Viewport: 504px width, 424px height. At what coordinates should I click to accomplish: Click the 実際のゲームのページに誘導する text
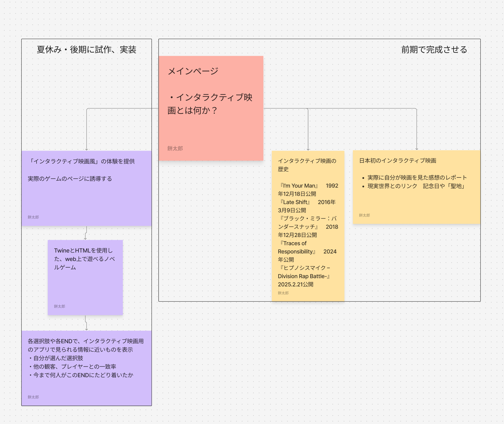pos(70,179)
